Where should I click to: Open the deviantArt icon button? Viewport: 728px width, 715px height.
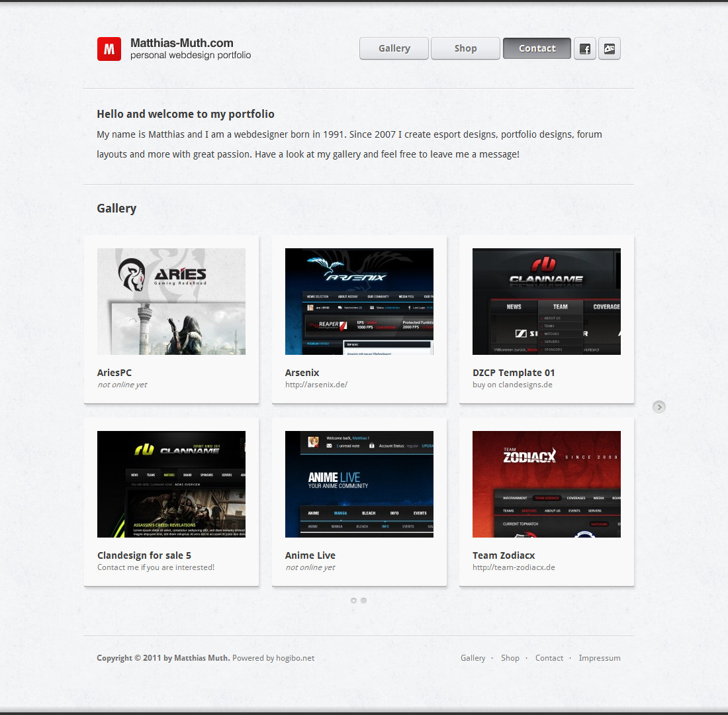click(610, 48)
